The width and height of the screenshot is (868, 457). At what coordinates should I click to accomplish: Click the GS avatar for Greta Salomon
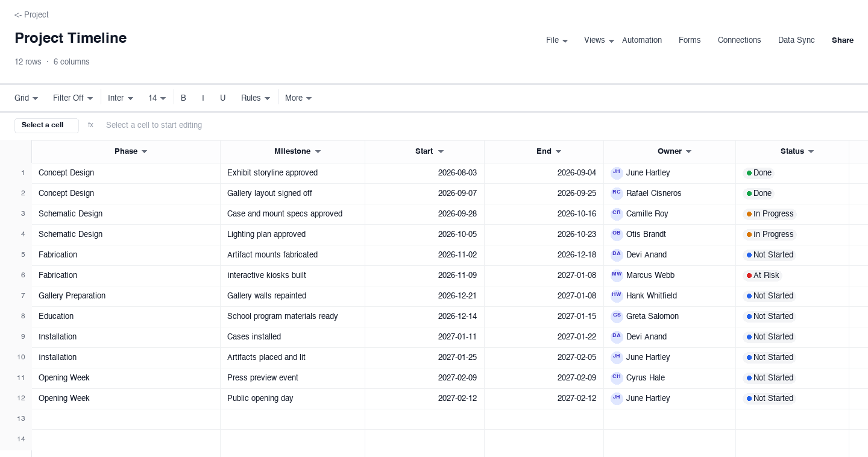(617, 317)
